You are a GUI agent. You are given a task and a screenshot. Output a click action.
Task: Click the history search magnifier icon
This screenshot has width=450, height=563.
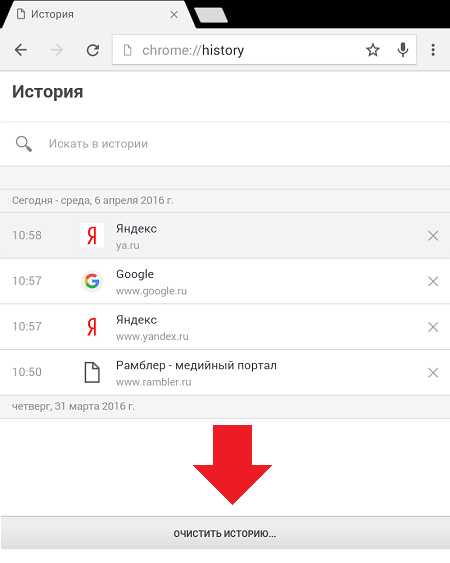pyautogui.click(x=24, y=144)
